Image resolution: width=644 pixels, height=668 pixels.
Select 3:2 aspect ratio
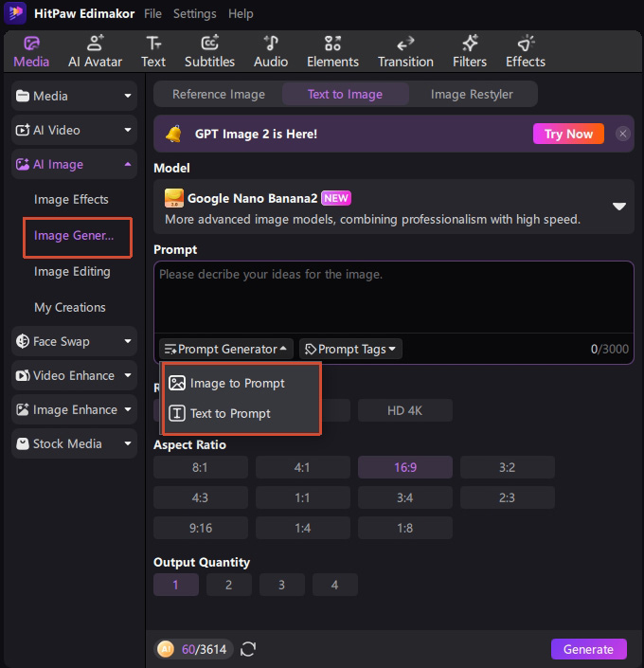[x=507, y=467]
